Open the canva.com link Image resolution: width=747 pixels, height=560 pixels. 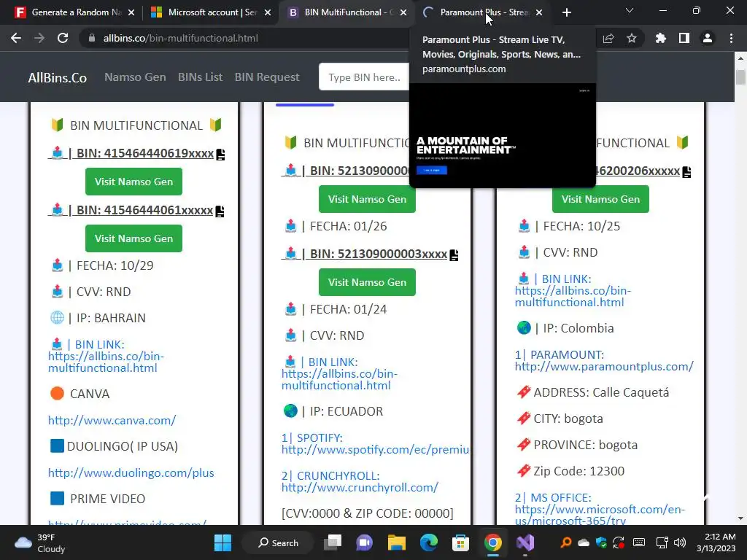112,421
